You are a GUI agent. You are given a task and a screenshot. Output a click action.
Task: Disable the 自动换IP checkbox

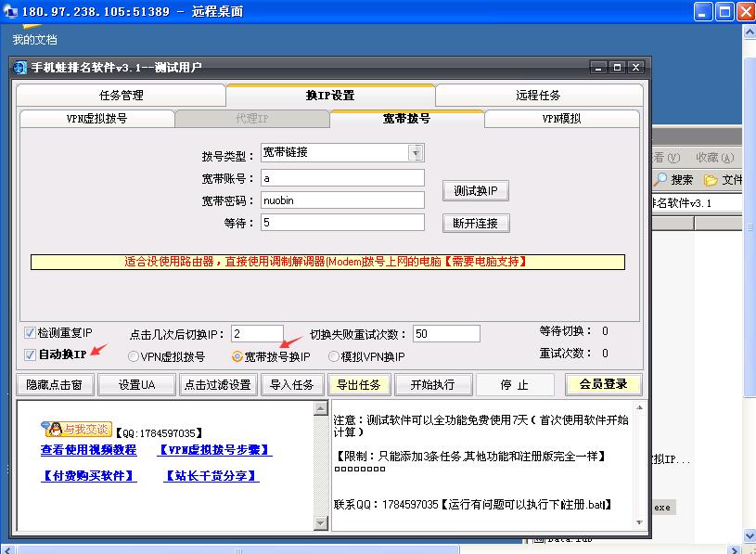(31, 354)
